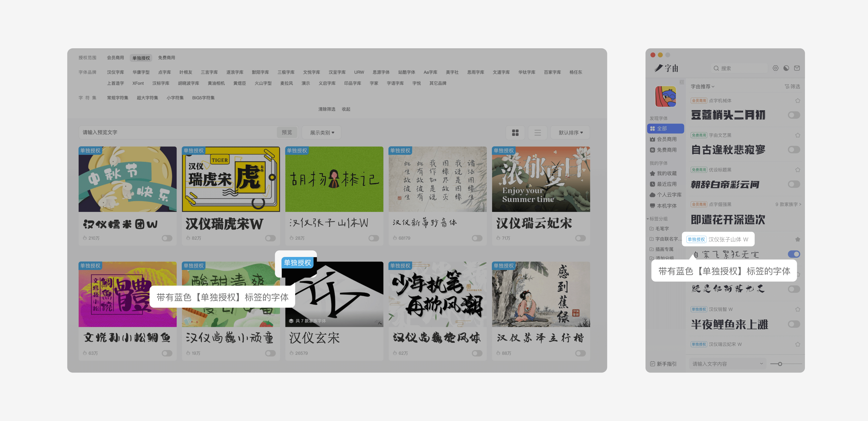Viewport: 868px width, 421px height.
Task: Open 最近应用 in the sidebar
Action: [663, 184]
